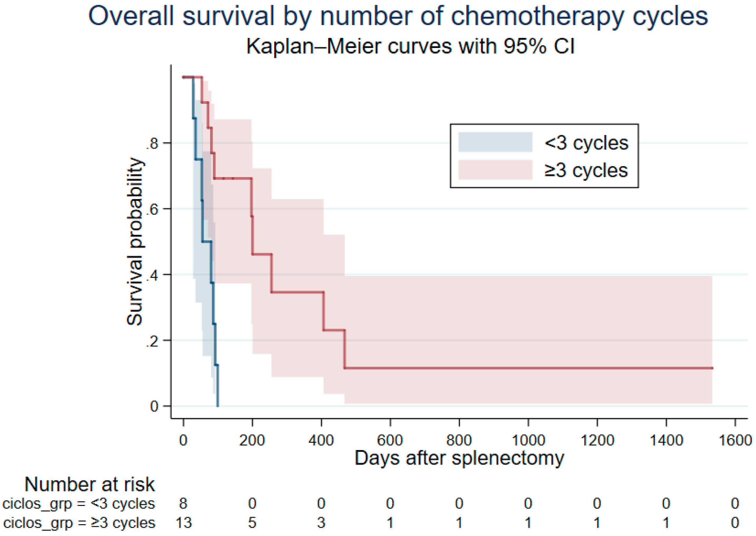The image size is (756, 536).
Task: Select the '≥3 cycles' legend label text
Action: click(586, 170)
